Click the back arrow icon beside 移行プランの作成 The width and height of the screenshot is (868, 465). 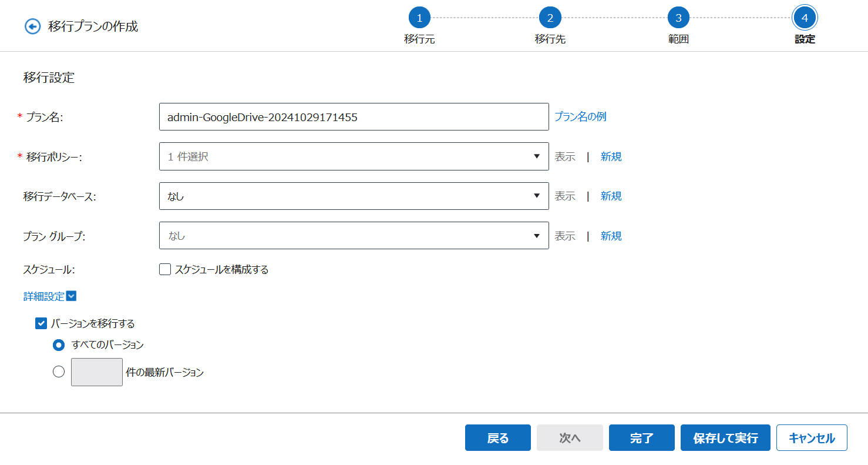click(x=32, y=26)
